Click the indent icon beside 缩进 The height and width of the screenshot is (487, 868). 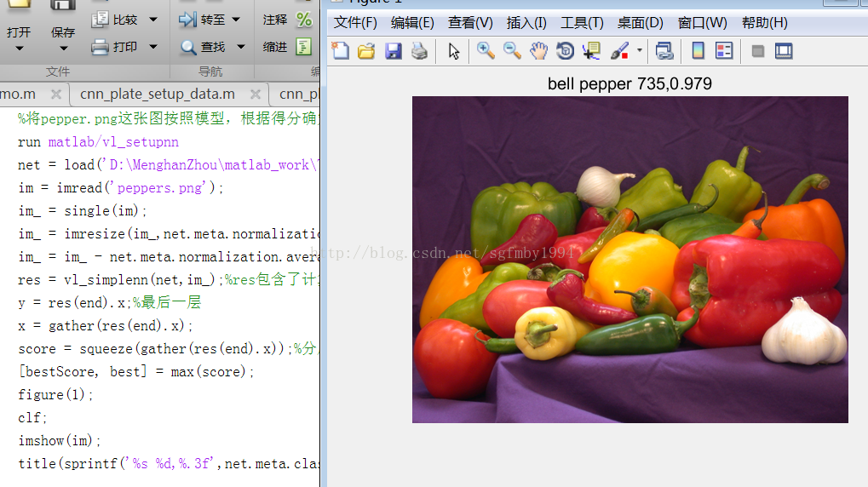304,47
